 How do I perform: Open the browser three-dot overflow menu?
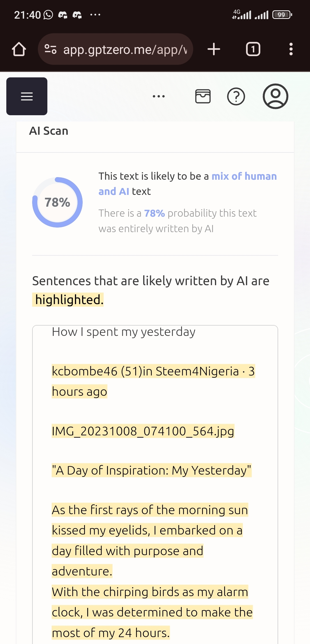[x=291, y=49]
